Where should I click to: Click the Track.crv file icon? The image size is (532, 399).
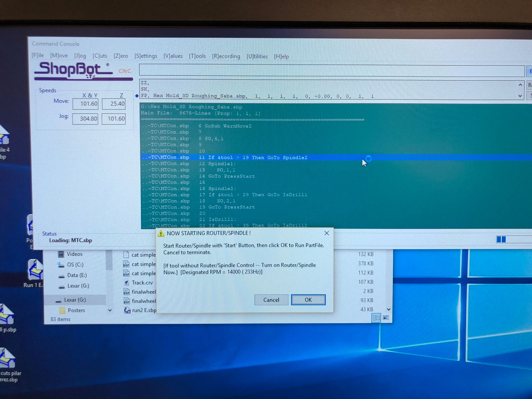(x=126, y=283)
